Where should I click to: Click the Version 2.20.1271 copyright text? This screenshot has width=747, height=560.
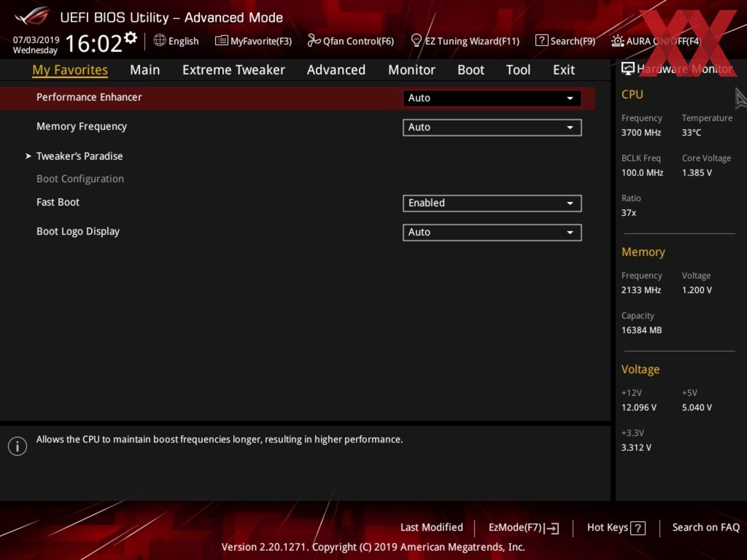pos(373,547)
